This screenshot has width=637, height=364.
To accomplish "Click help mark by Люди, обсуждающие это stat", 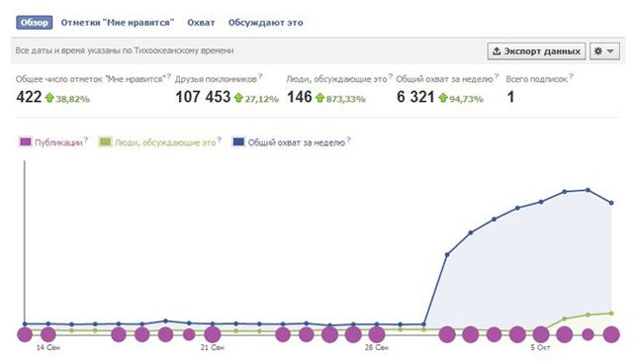I will coord(391,76).
